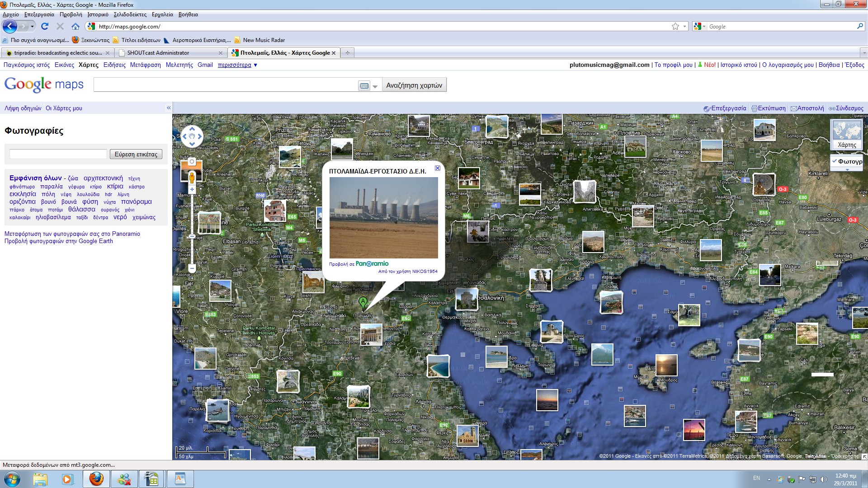Toggle the Φωτογρ photos layer checkmark

[x=834, y=161]
